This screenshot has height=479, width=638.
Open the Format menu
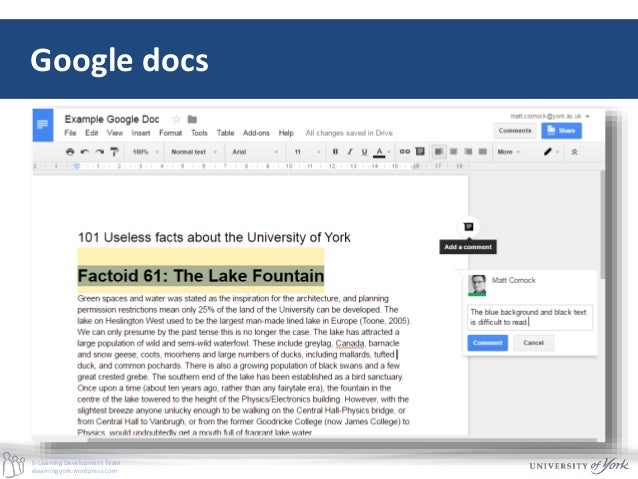tap(170, 133)
